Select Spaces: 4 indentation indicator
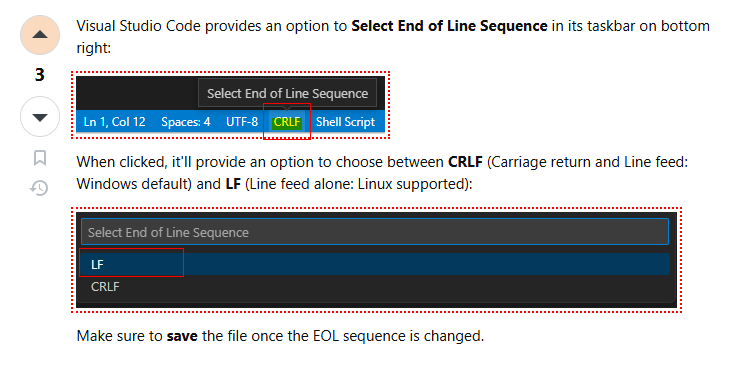Image resolution: width=755 pixels, height=370 pixels. tap(186, 122)
